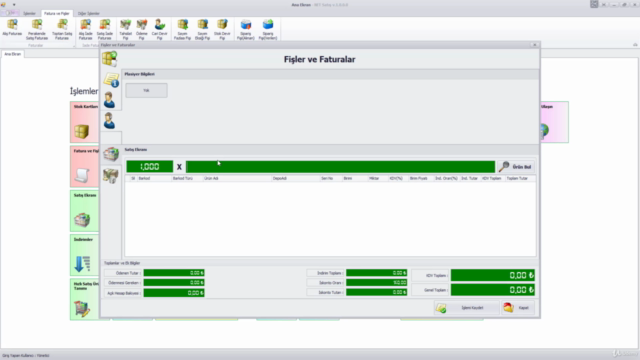Click the lower person icon in dialog sidebar

click(109, 121)
